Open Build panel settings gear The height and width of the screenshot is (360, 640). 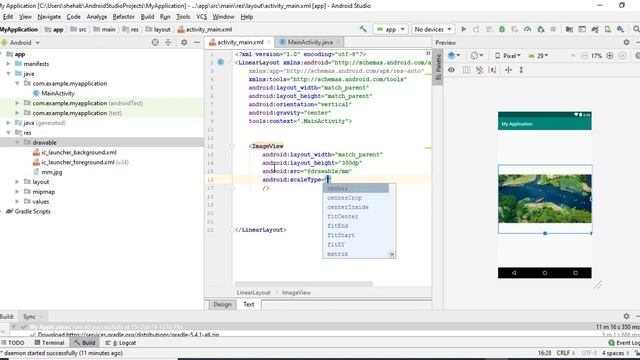(x=626, y=316)
